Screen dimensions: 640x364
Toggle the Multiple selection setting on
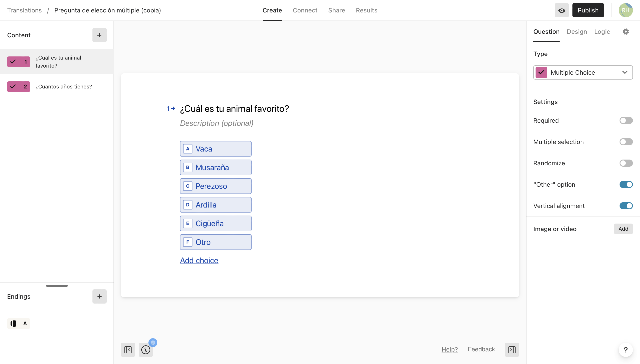626,142
